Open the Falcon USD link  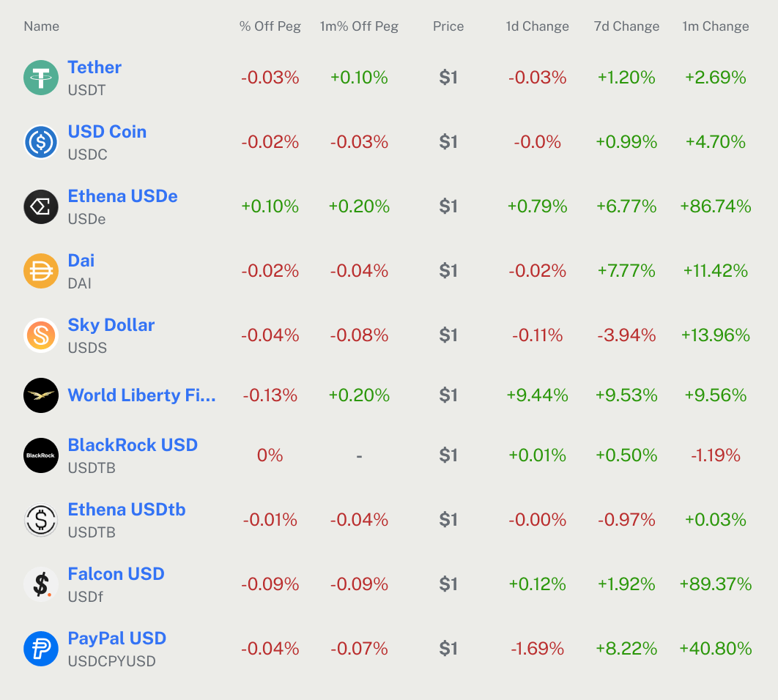(x=116, y=574)
